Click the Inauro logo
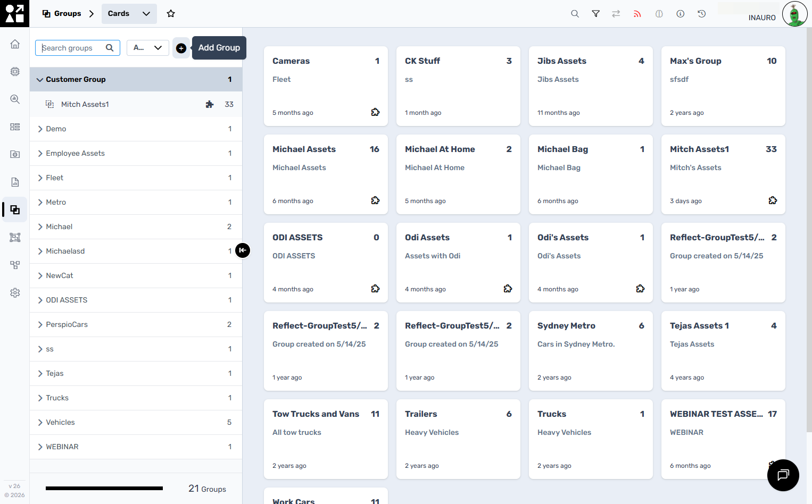 14,13
